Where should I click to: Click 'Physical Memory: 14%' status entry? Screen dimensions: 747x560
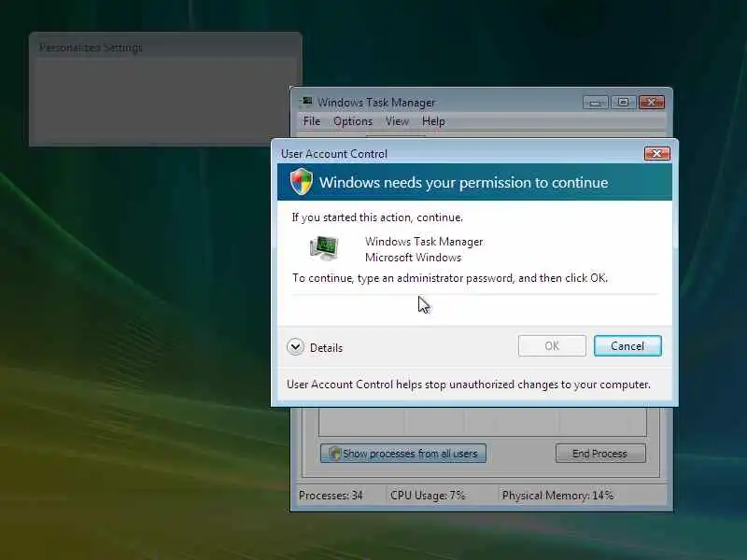tap(557, 496)
